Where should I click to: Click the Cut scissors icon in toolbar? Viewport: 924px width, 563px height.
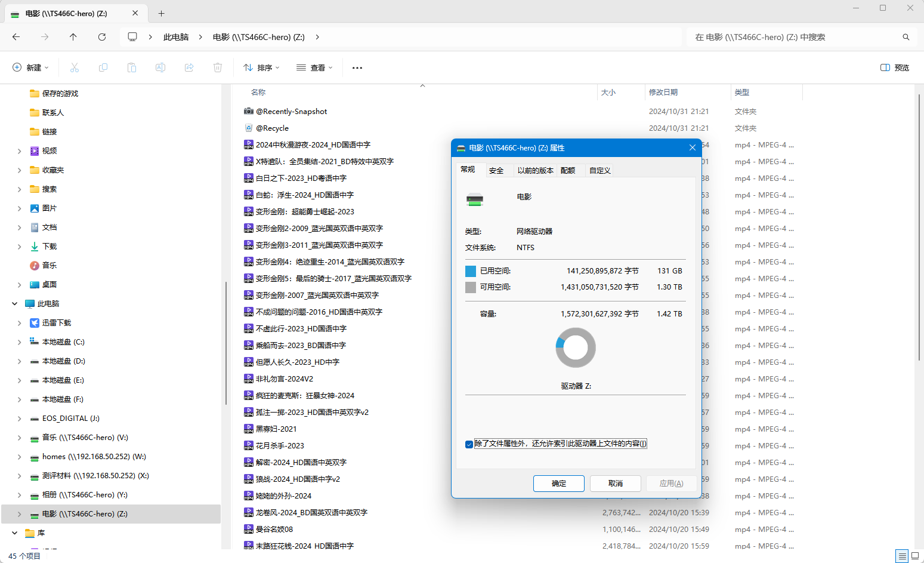[x=75, y=67]
